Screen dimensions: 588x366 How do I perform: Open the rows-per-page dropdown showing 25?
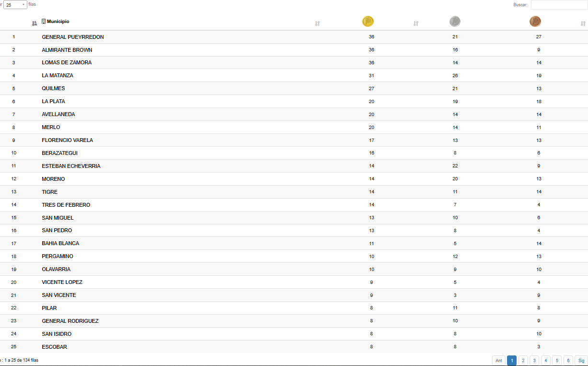point(15,5)
